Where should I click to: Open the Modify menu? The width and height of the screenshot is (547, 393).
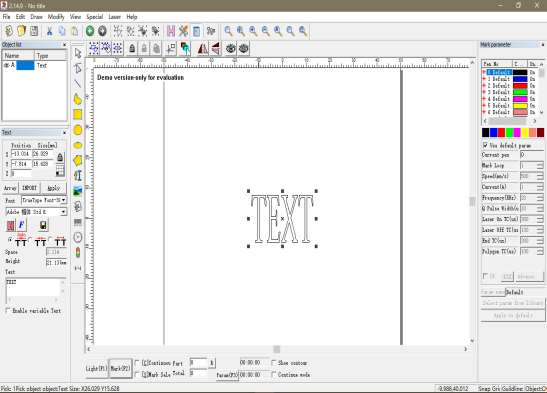(56, 17)
